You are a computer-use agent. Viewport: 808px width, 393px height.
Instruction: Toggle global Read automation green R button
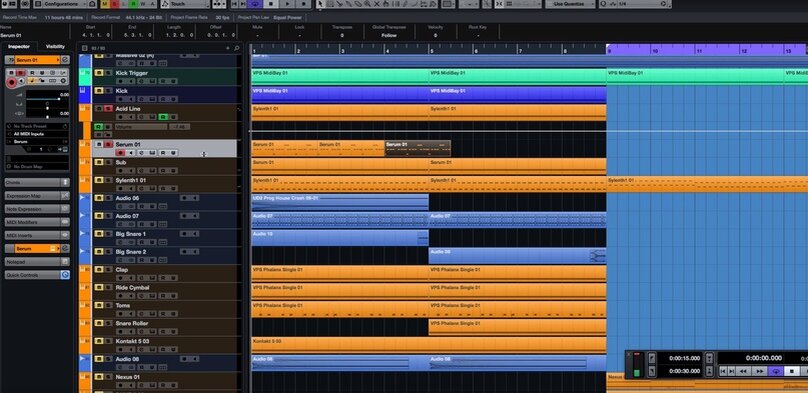133,4
